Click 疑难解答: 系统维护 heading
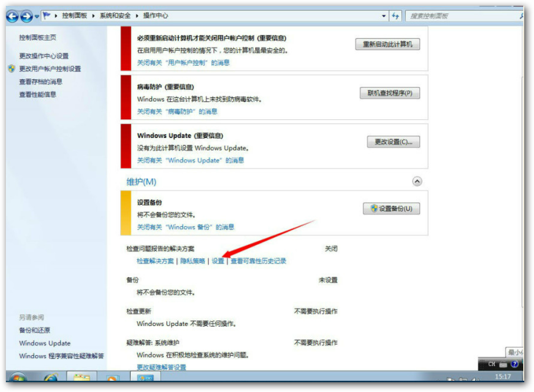Viewport: 534px width, 392px height. pyautogui.click(x=153, y=343)
